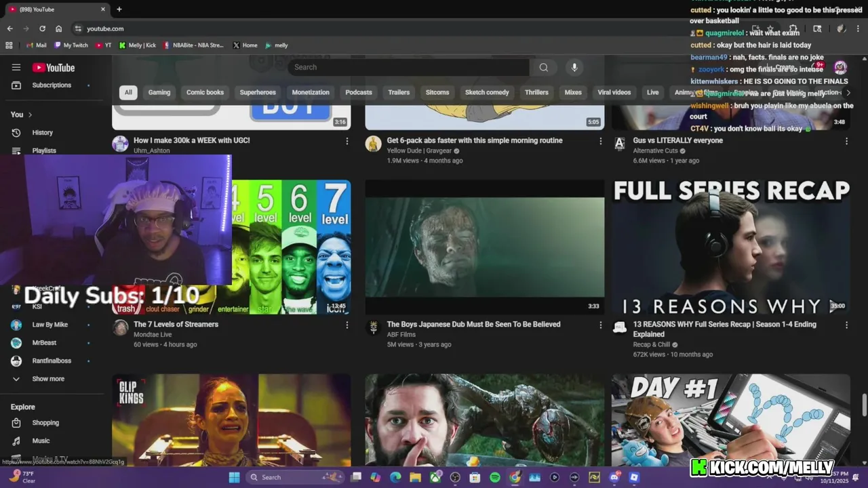Open options menu for The Boys Japanese Dub

(600, 325)
